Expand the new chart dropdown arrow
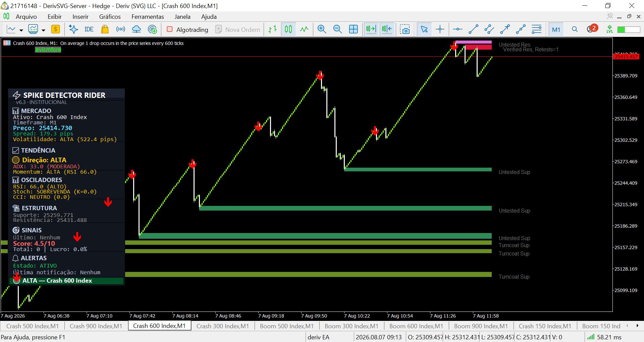The width and height of the screenshot is (644, 342). coord(21,30)
